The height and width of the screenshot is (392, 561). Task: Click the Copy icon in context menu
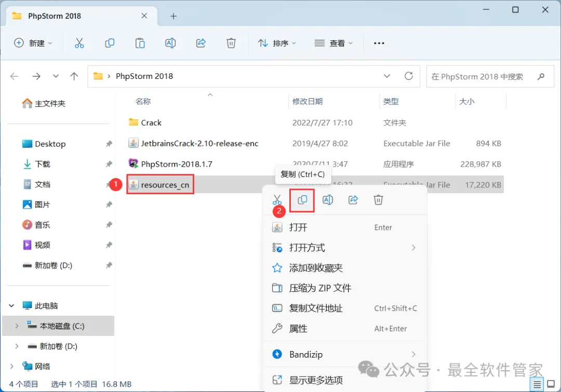[x=302, y=200]
